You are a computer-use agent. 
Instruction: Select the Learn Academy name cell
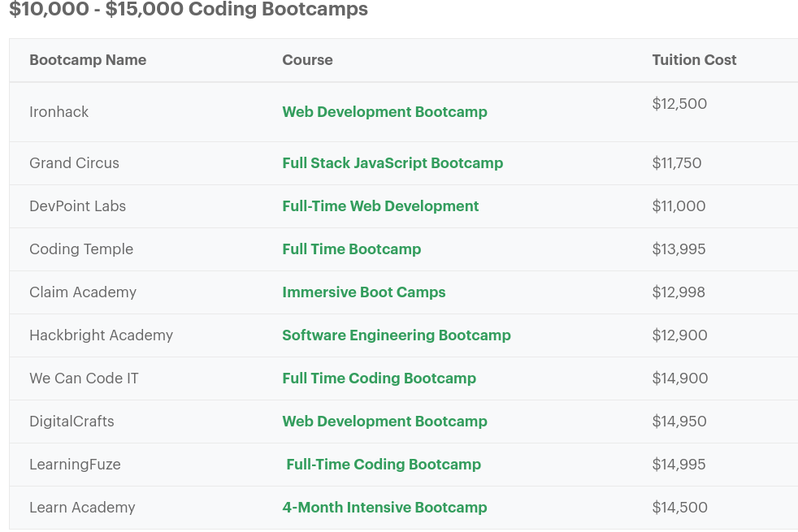pyautogui.click(x=82, y=508)
